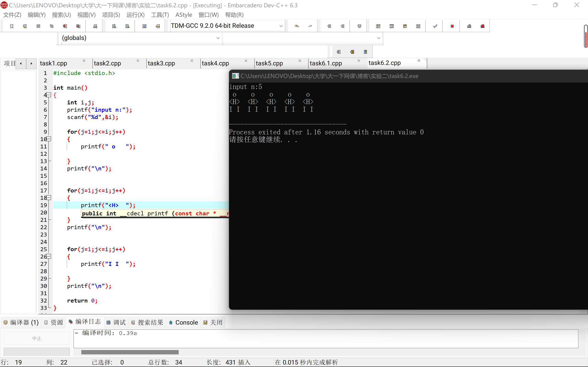Click the Find magnifier toolbar icon
Image resolution: width=588 pixels, height=367 pixels.
coord(114,26)
